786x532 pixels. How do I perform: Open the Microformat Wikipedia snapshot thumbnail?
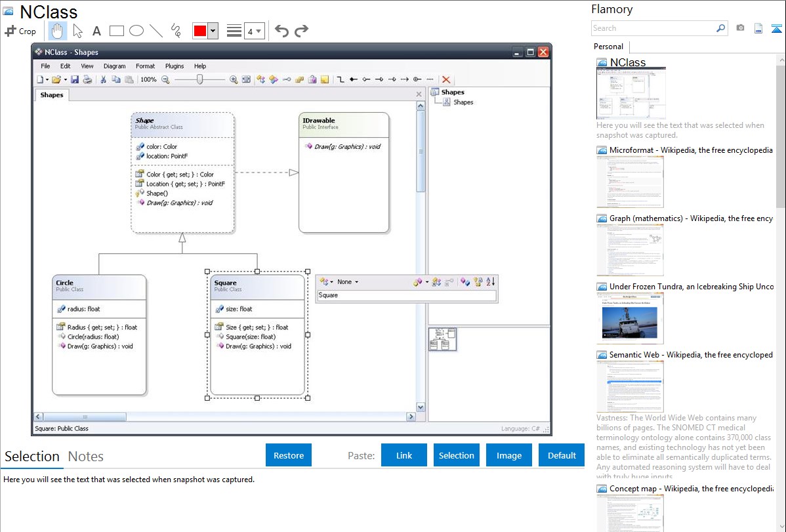point(630,182)
